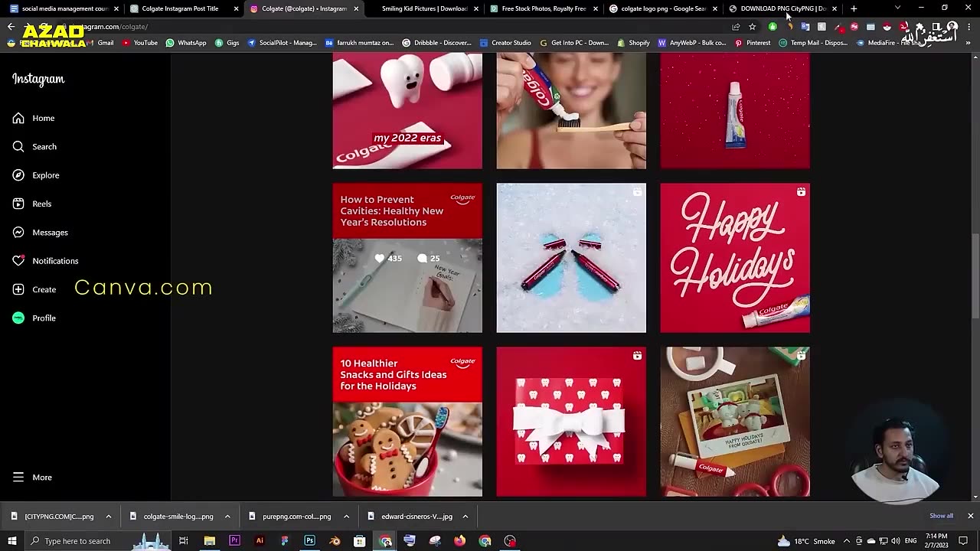Screen dimensions: 980x551
Task: Open edward-cisneros jpg download
Action: pyautogui.click(x=410, y=517)
